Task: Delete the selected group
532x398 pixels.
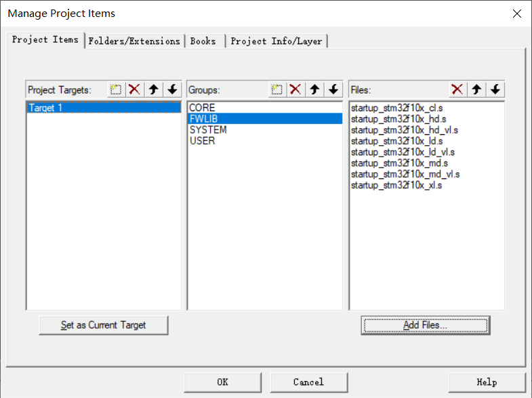Action: (295, 89)
